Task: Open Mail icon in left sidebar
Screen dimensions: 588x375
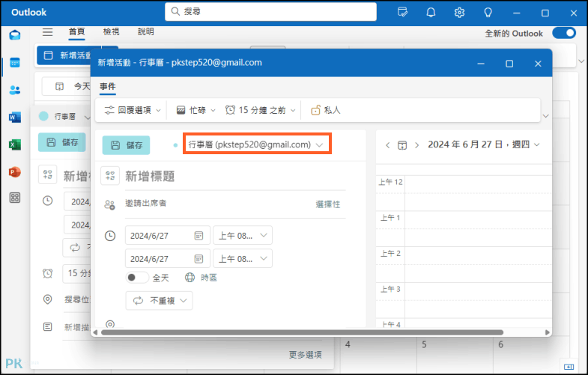Action: (15, 35)
